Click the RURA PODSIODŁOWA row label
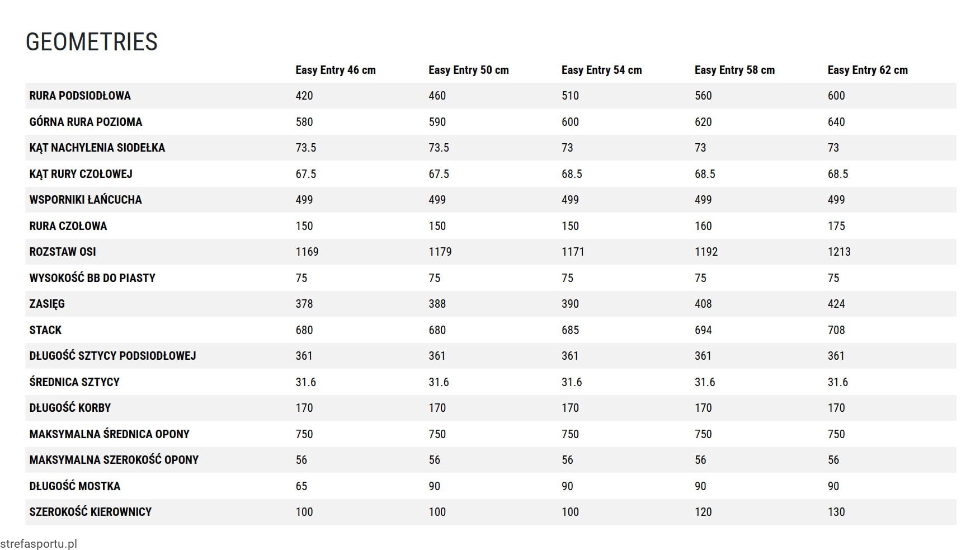 coord(80,96)
